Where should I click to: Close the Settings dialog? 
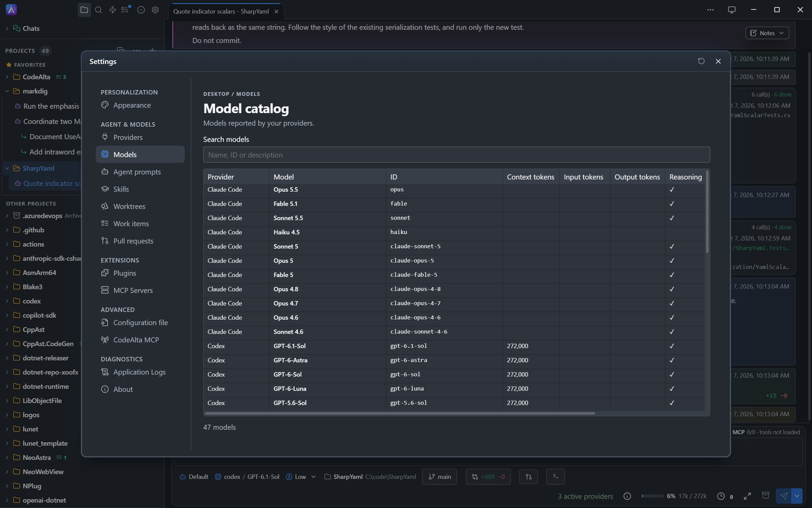click(718, 61)
